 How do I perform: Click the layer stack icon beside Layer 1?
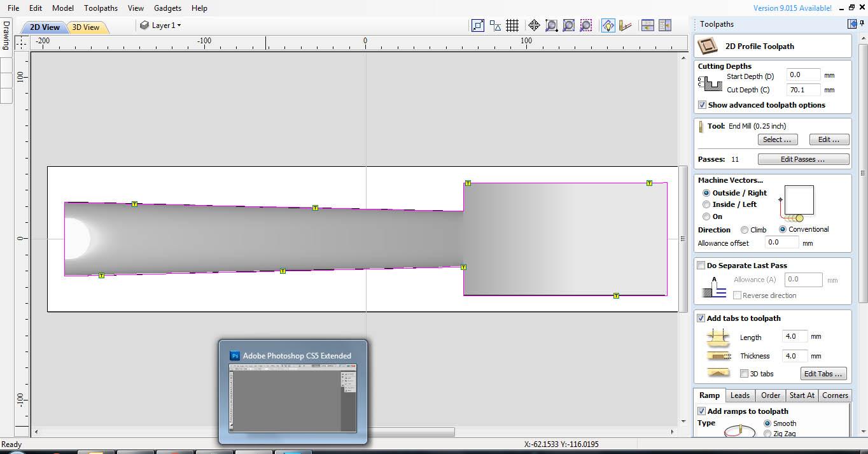coord(144,25)
